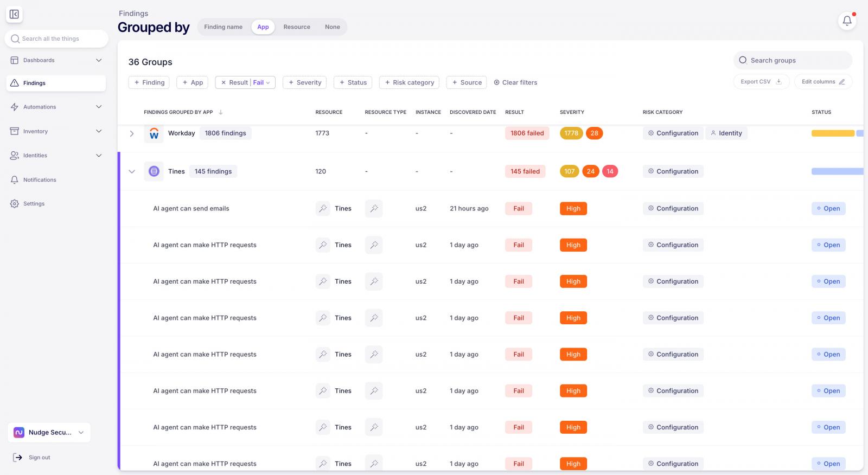Expand the Workday group row
The height and width of the screenshot is (475, 868).
point(132,133)
